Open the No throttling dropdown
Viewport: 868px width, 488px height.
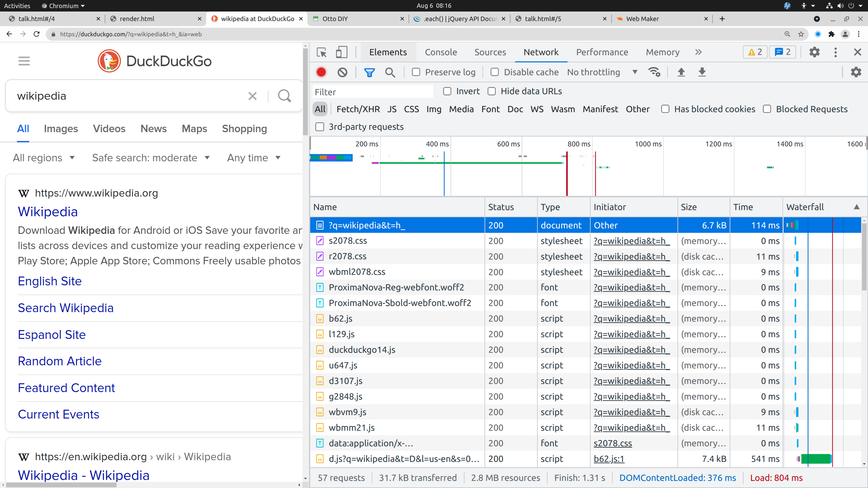point(602,72)
